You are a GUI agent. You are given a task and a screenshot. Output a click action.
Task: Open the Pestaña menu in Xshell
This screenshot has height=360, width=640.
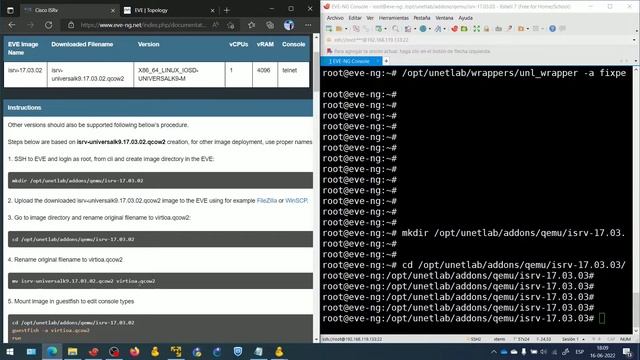tap(422, 18)
